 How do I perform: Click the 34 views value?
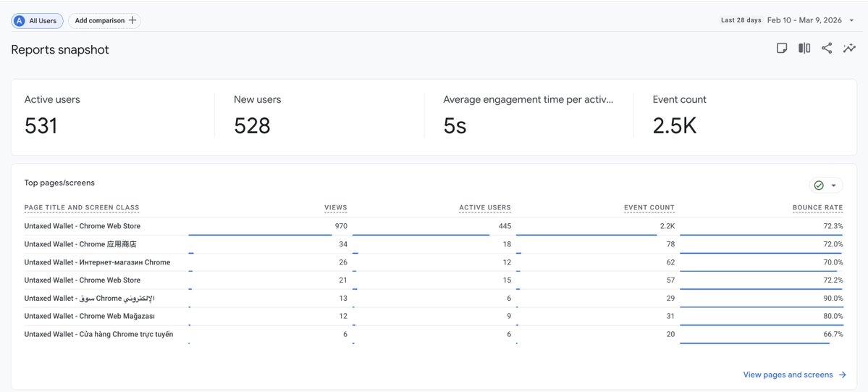343,244
